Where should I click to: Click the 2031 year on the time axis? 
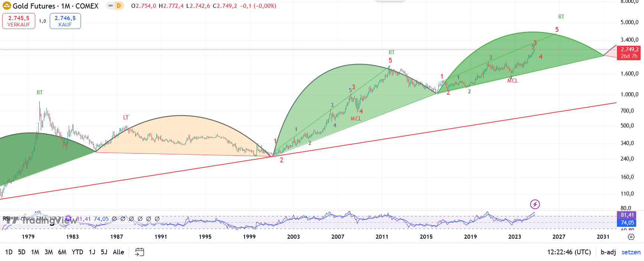pos(603,237)
